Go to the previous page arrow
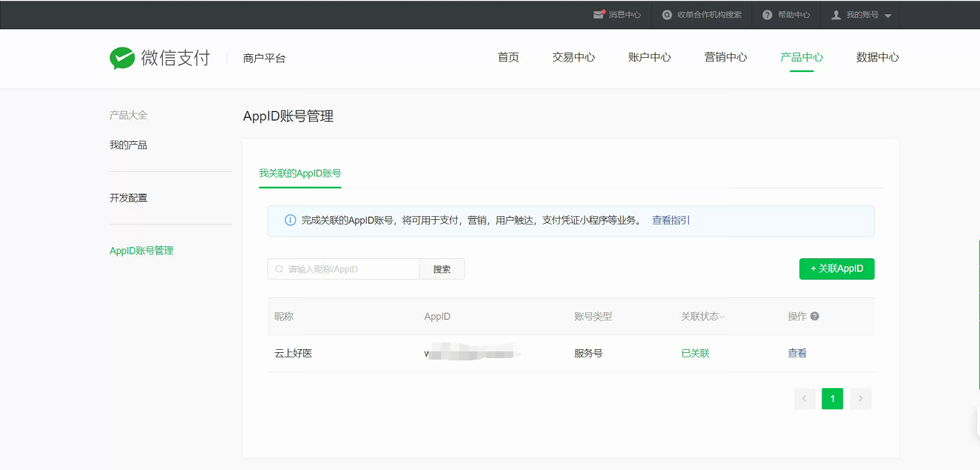Image resolution: width=980 pixels, height=470 pixels. click(x=804, y=399)
